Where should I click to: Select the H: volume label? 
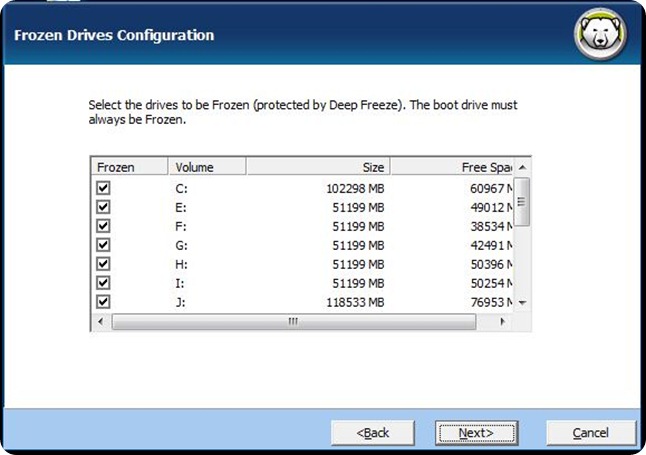click(181, 265)
